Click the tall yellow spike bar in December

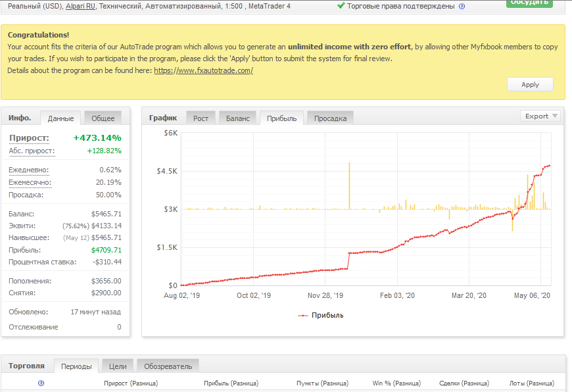[349, 185]
